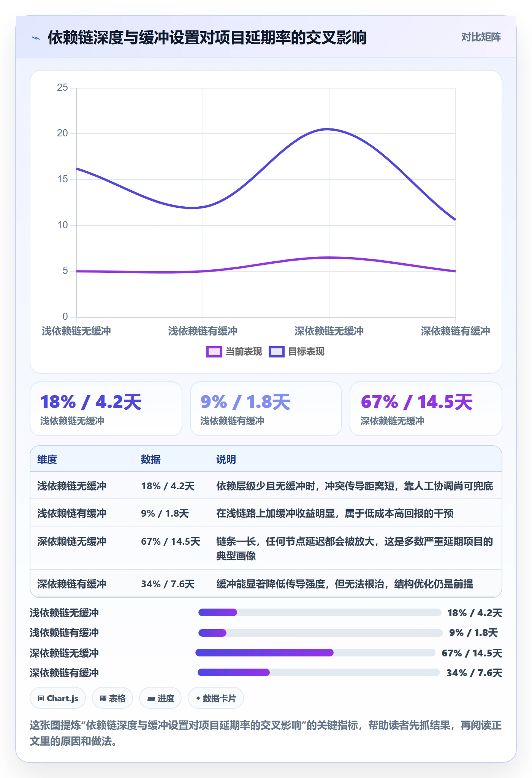Click the footer caption starting 这张图提炼

tap(266, 733)
